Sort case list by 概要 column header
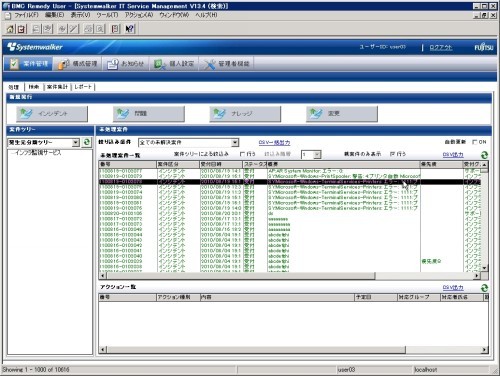500x376 pixels. click(x=343, y=164)
